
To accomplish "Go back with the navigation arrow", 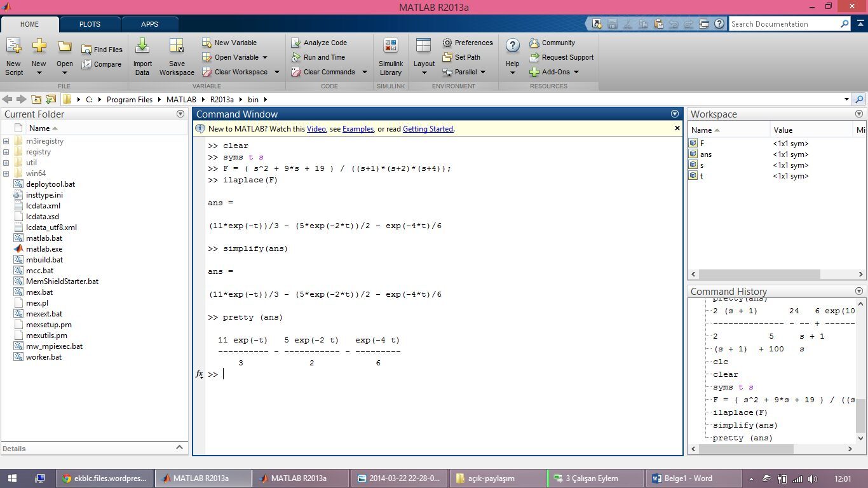I will (8, 99).
